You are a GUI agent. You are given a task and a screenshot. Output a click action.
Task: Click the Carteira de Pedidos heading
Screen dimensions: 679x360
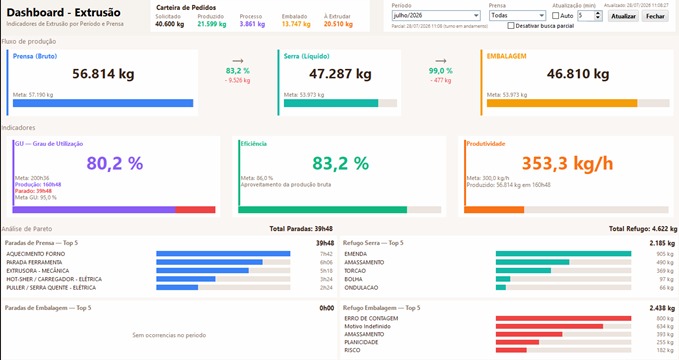coord(186,7)
